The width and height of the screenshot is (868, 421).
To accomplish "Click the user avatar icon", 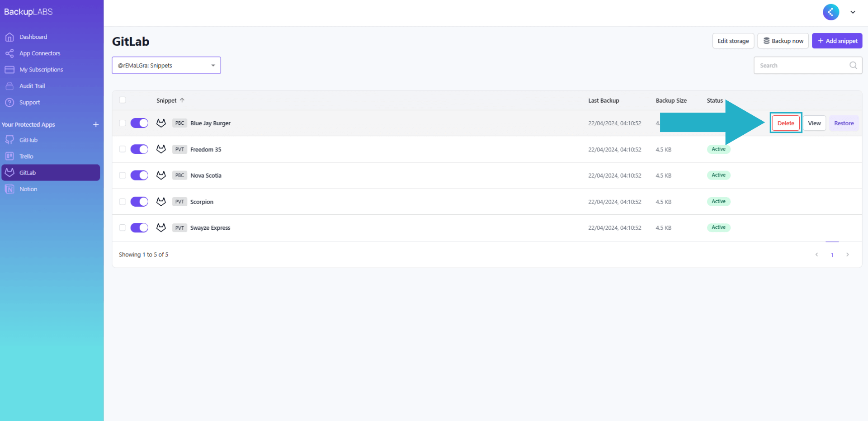I will [831, 12].
